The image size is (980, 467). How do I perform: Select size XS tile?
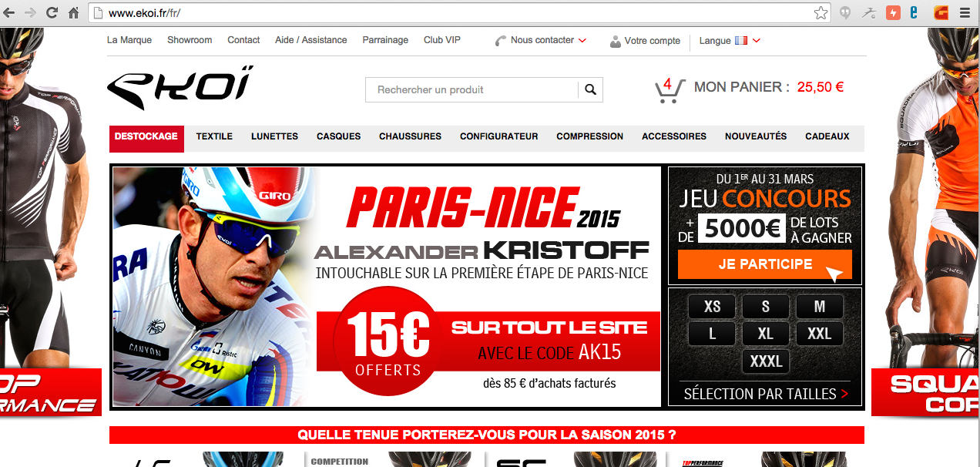713,307
